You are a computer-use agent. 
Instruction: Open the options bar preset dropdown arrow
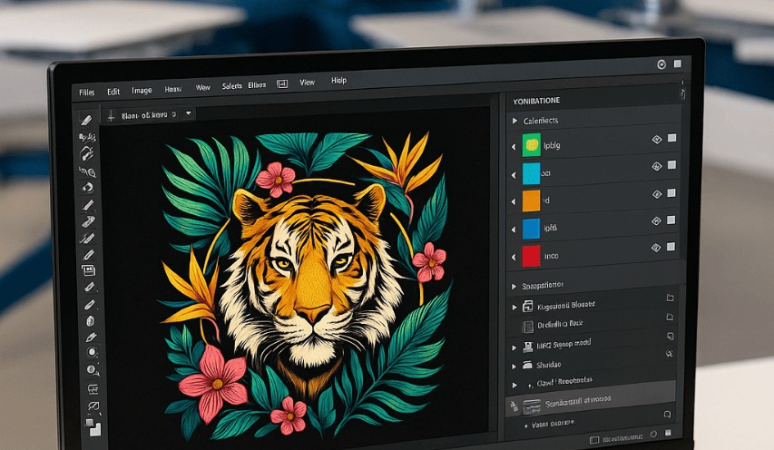[x=189, y=113]
